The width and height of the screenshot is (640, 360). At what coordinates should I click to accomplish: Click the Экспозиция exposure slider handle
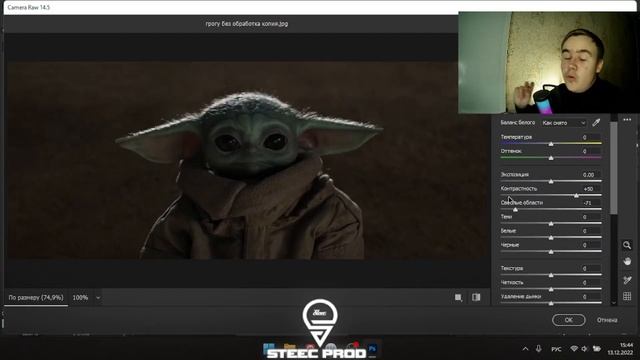(551, 181)
